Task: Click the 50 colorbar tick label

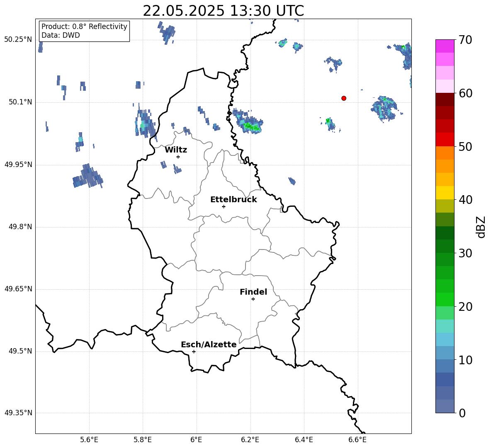Action: pos(465,147)
